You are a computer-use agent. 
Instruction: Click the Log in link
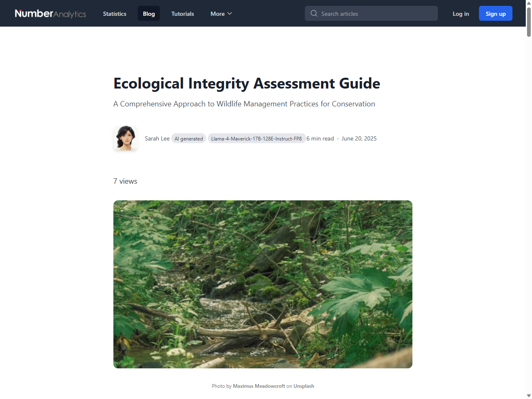461,13
